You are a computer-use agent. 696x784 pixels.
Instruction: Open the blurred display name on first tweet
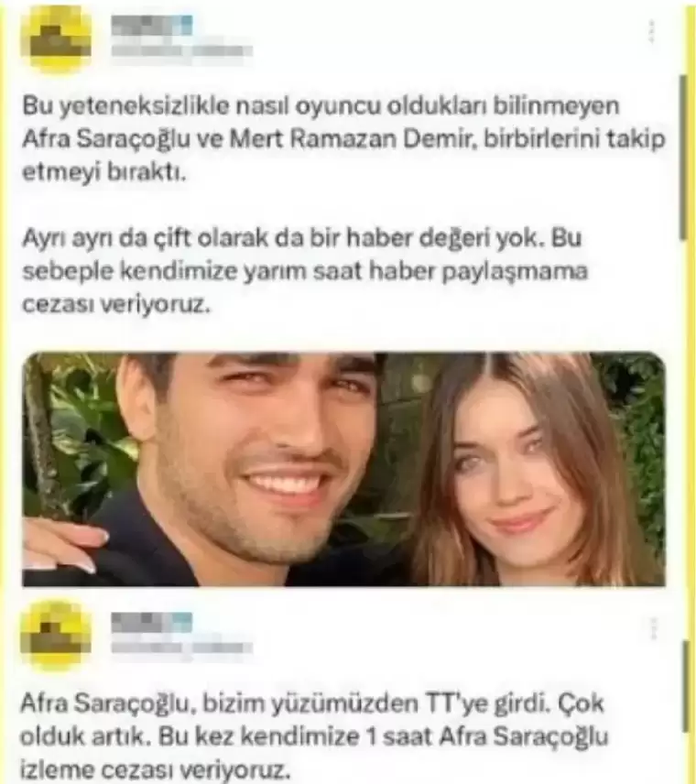click(151, 26)
